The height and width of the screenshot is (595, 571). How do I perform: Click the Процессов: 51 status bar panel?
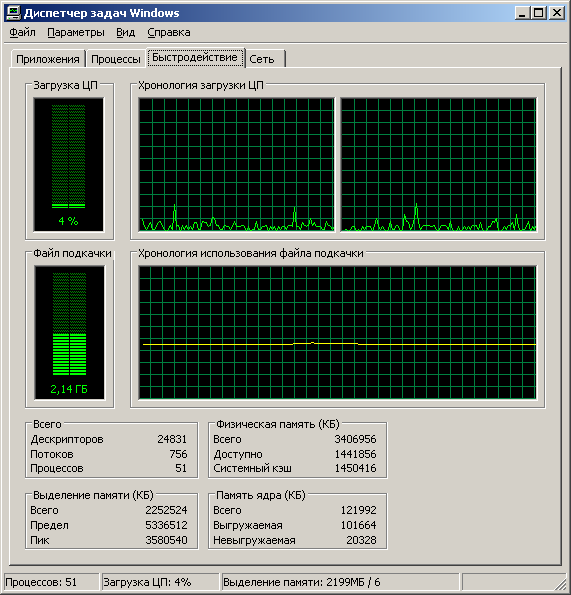[x=51, y=582]
